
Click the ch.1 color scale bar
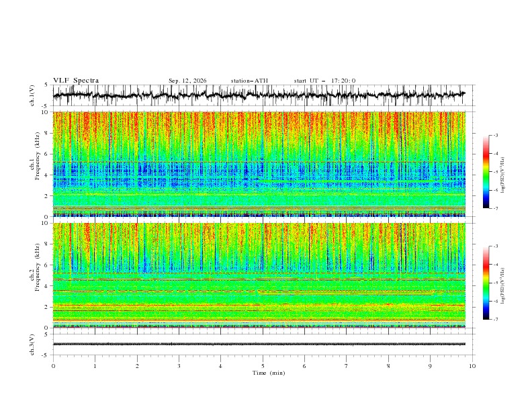pyautogui.click(x=486, y=171)
